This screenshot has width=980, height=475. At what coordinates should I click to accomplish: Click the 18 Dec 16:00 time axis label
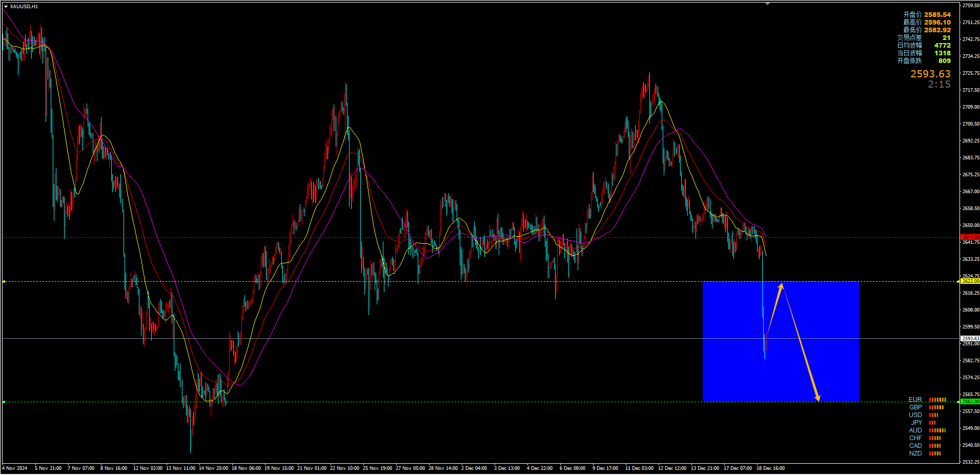click(x=770, y=468)
